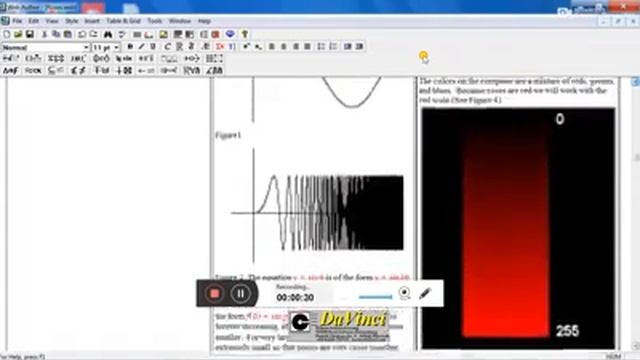Open the plus-minus operators palette
Viewport: 640px width, 360px height.
coord(124,71)
